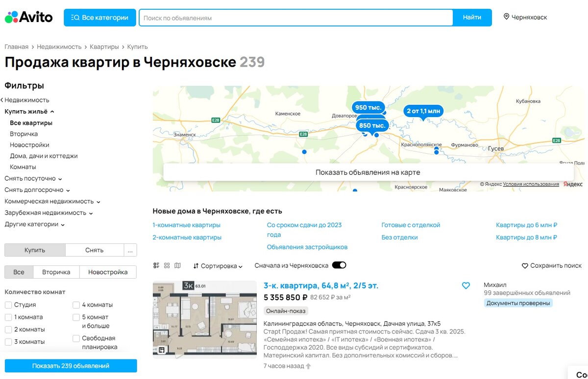The image size is (588, 379).
Task: Click the Avito logo
Action: coord(29,17)
